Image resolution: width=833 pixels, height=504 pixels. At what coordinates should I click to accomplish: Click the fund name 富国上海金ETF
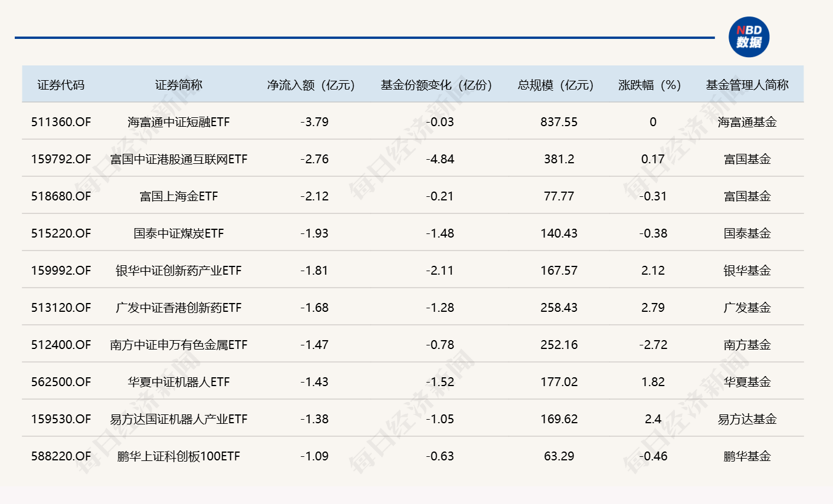pyautogui.click(x=179, y=196)
